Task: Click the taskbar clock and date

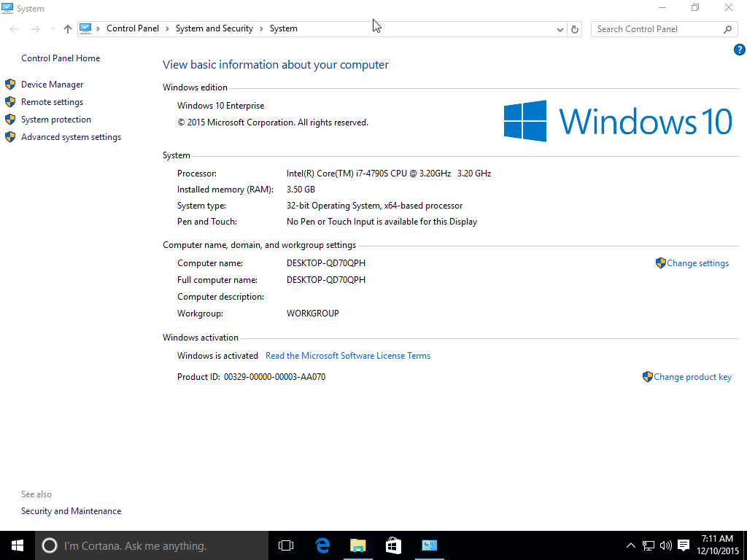Action: 718,545
